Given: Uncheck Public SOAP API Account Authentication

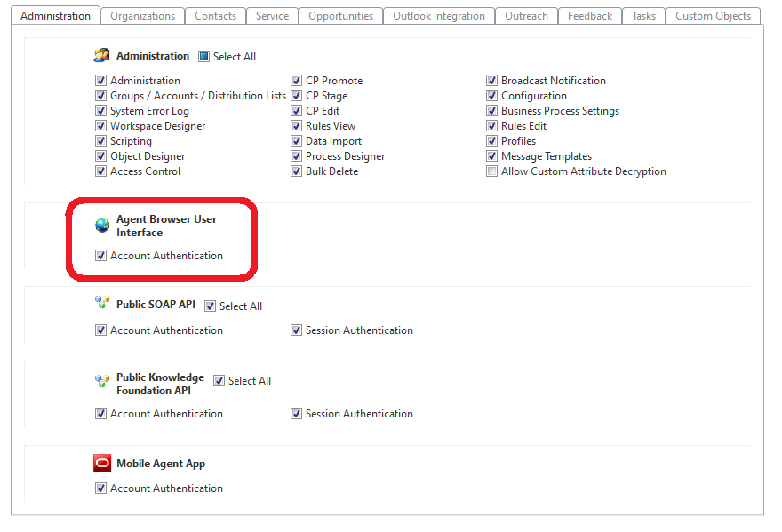Looking at the screenshot, I should (100, 330).
